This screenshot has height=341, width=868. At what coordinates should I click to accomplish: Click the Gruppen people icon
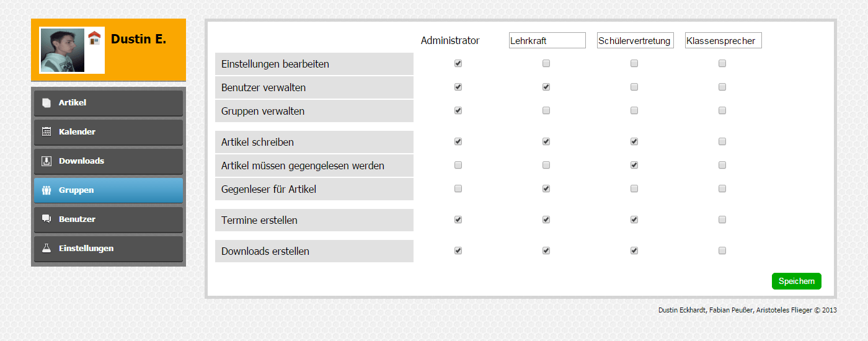pyautogui.click(x=46, y=190)
